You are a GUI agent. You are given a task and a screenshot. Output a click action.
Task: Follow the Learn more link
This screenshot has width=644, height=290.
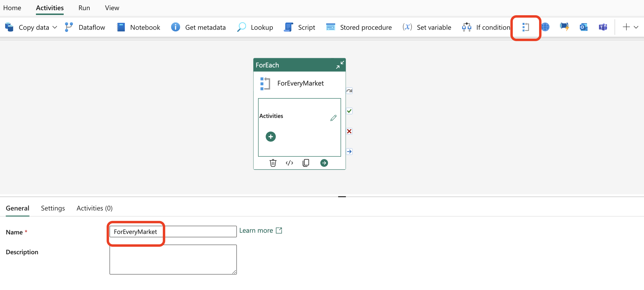[x=256, y=230]
